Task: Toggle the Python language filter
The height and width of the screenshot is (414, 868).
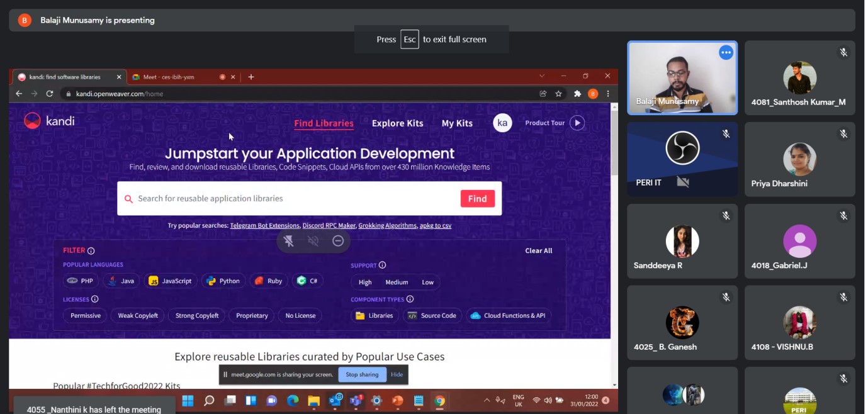Action: coord(223,281)
